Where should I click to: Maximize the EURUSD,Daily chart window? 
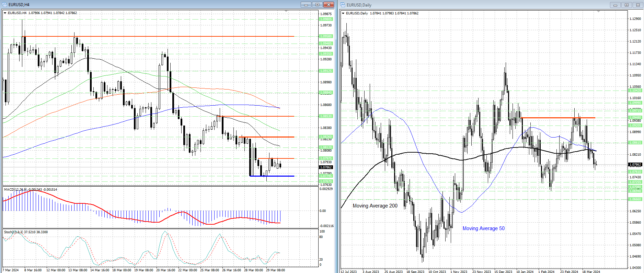point(626,5)
